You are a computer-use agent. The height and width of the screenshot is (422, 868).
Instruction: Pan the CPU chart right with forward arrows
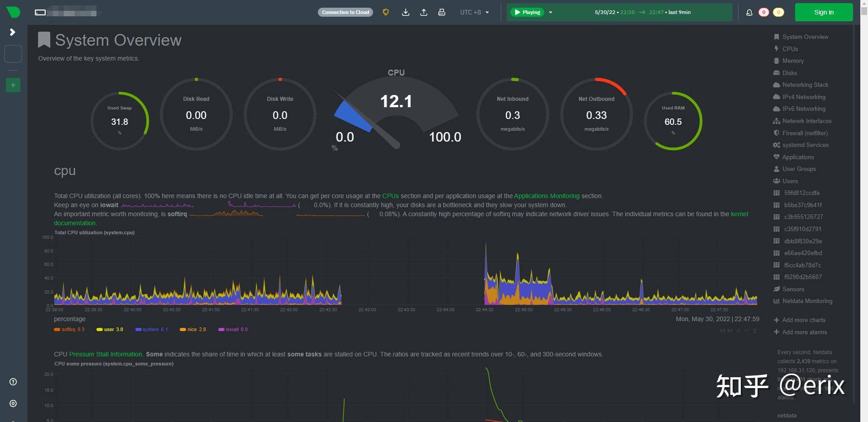(730, 331)
